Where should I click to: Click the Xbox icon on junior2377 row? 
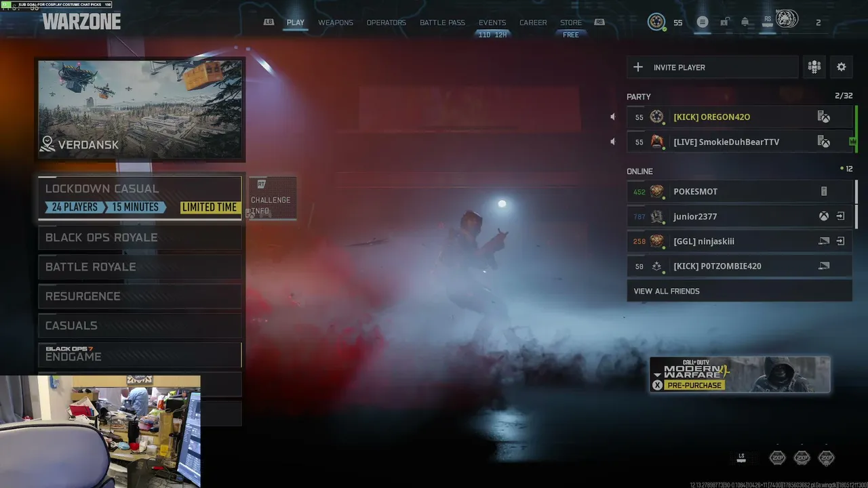(x=823, y=216)
